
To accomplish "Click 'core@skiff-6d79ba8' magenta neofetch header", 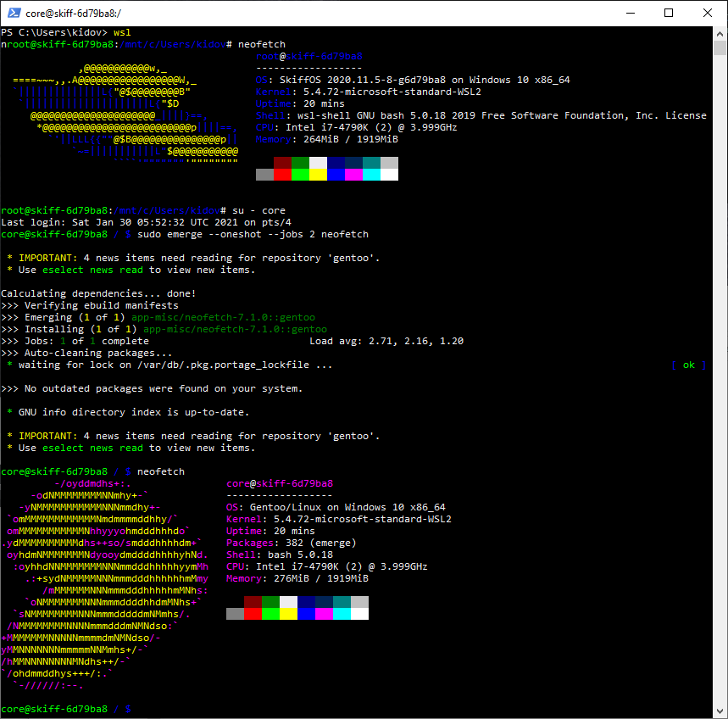I will [280, 483].
